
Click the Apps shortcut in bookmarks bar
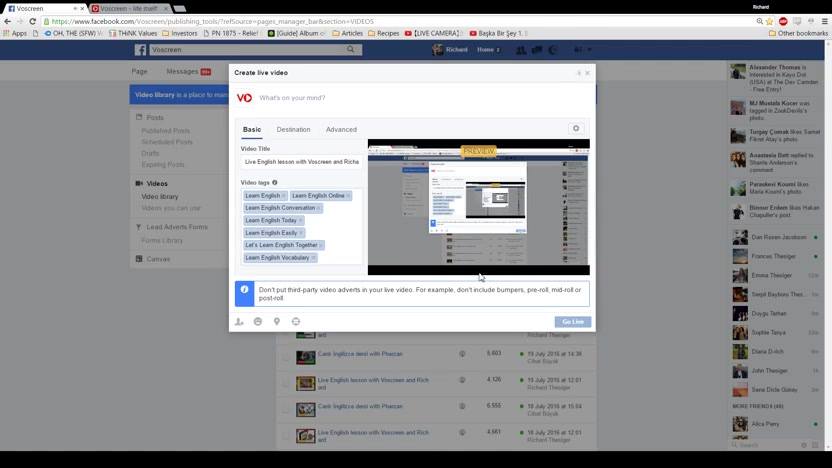(x=15, y=33)
